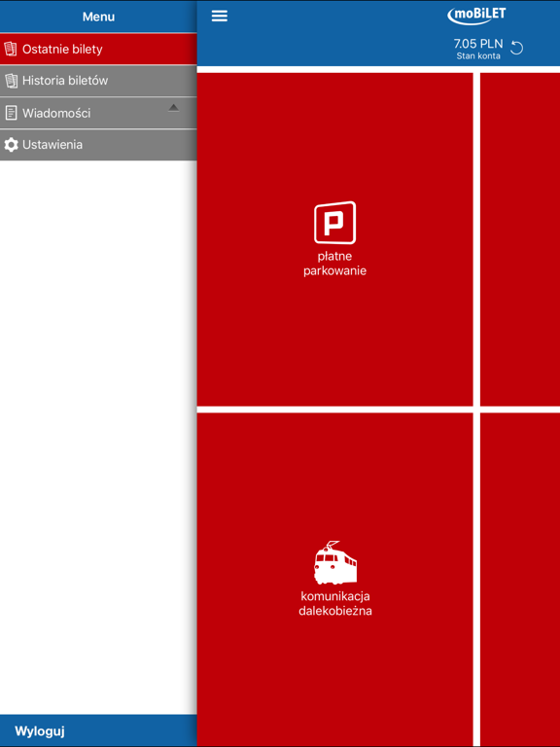Tap the train icon
This screenshot has width=560, height=747.
tap(334, 562)
